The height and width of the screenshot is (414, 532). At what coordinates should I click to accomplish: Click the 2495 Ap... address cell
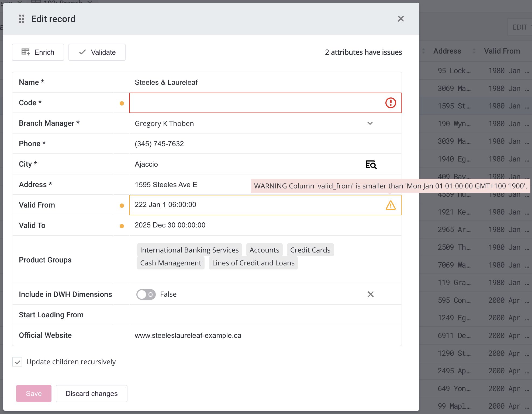(454, 371)
